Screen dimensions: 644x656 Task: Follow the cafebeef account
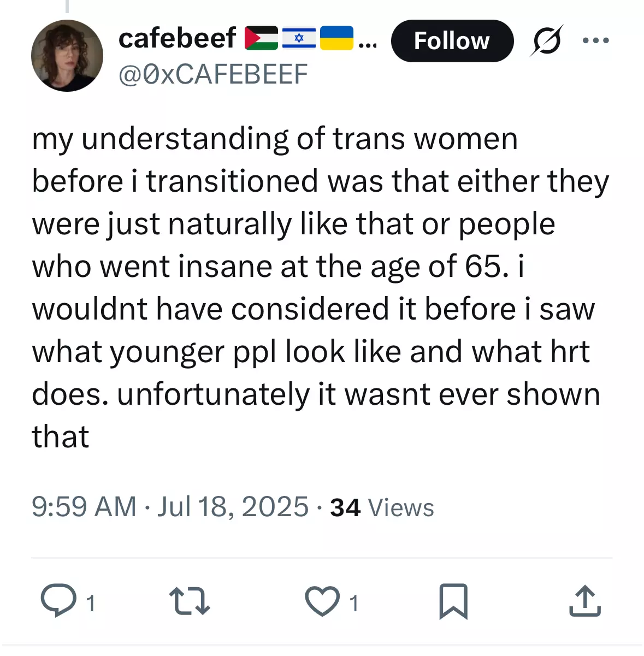click(x=452, y=41)
